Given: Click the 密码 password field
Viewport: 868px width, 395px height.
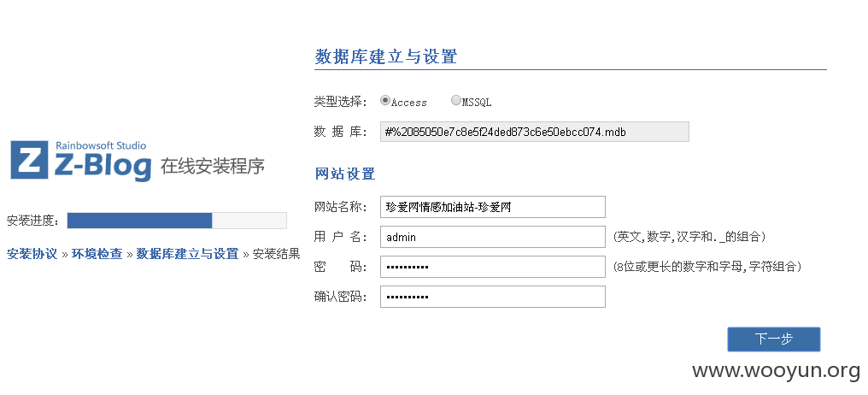Looking at the screenshot, I should [x=492, y=267].
